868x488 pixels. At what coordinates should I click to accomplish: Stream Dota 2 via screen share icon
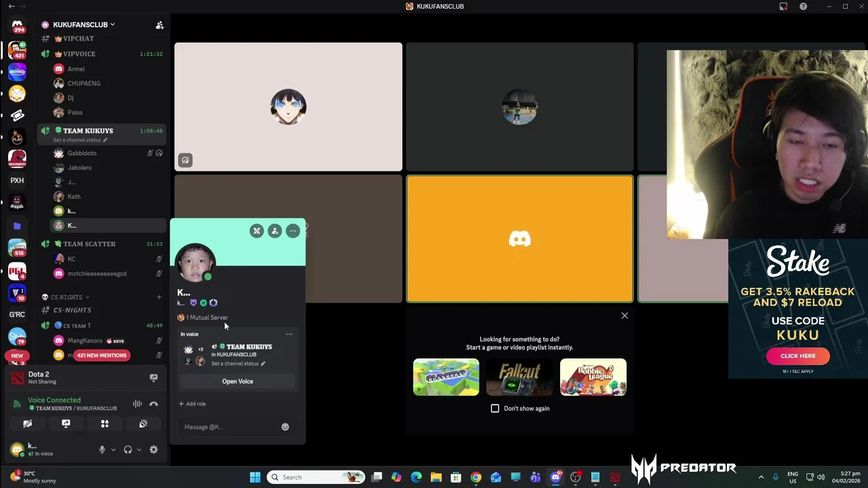[x=153, y=378]
